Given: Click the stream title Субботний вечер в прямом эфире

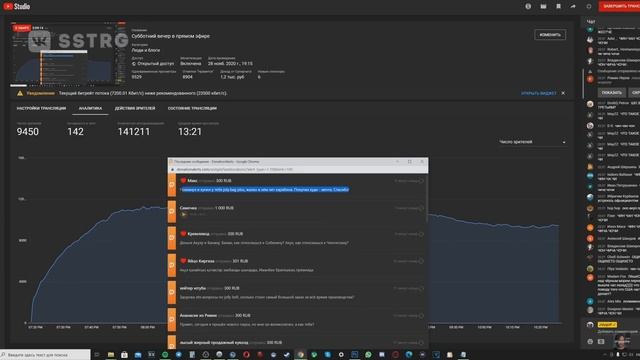Looking at the screenshot, I should tap(171, 36).
